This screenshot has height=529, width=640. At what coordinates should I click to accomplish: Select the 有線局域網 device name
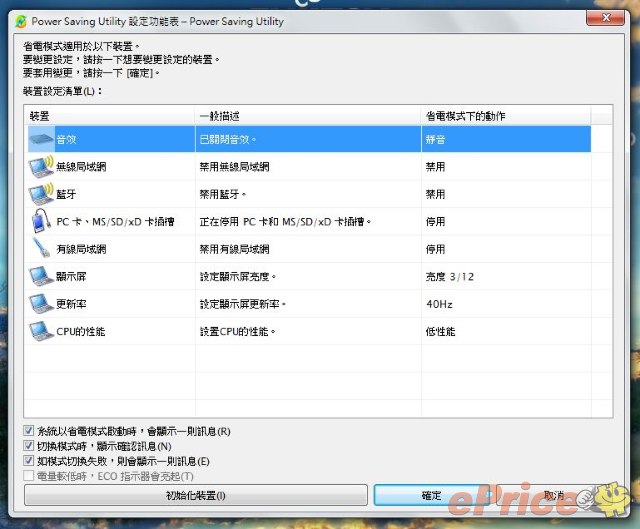(x=81, y=249)
